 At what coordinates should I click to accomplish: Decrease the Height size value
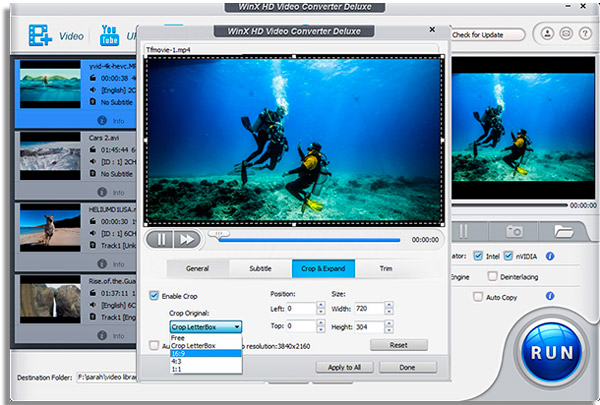coord(389,330)
